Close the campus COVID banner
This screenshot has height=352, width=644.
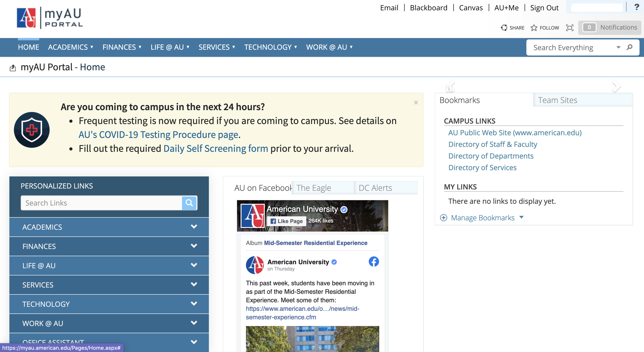[x=416, y=103]
